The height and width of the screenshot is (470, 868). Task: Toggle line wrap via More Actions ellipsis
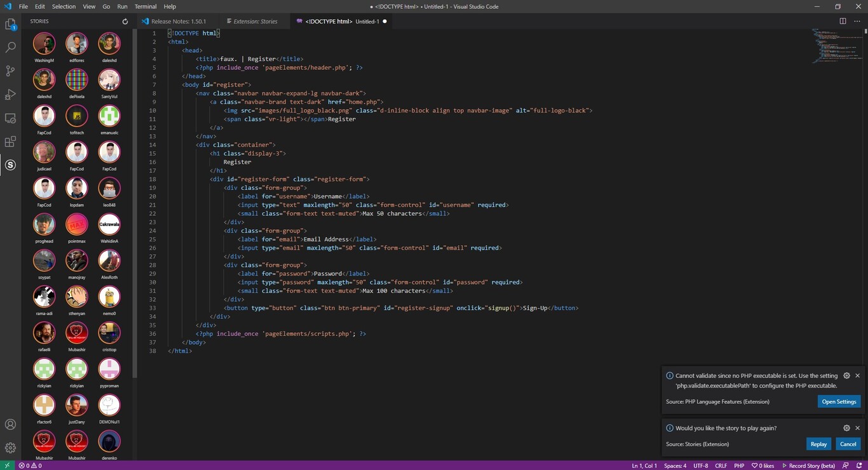(x=857, y=21)
